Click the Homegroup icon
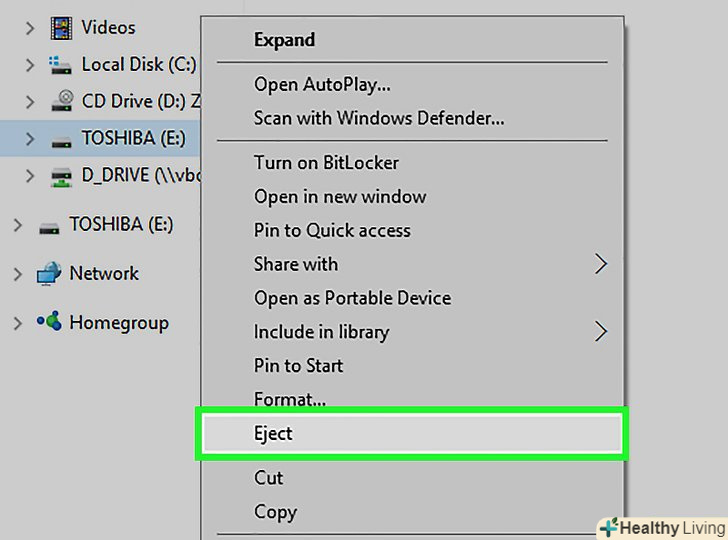This screenshot has height=540, width=728. (48, 322)
